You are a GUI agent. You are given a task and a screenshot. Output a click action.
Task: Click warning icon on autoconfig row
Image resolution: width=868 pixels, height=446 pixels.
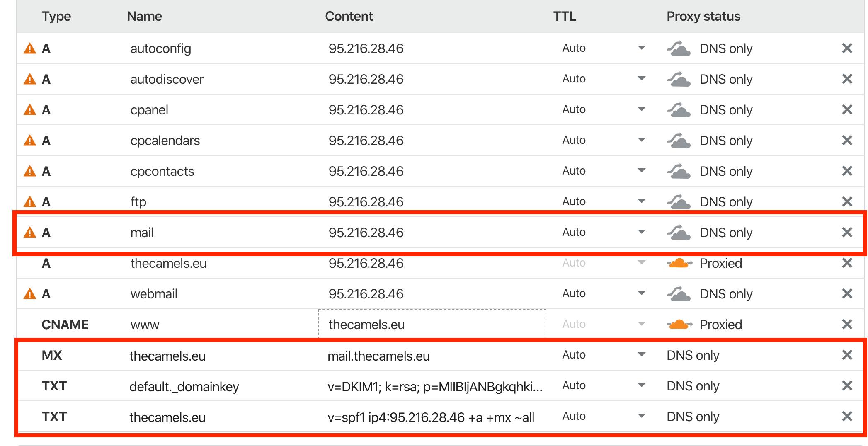pyautogui.click(x=30, y=48)
